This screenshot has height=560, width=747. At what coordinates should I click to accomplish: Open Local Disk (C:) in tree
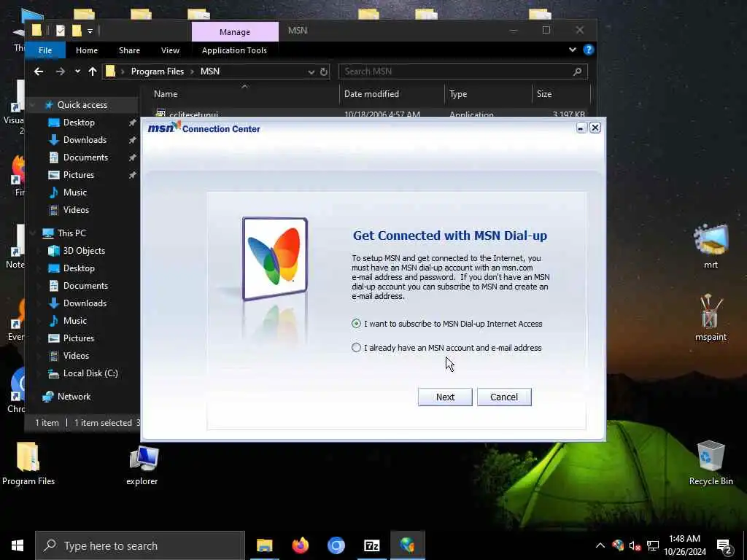[90, 373]
